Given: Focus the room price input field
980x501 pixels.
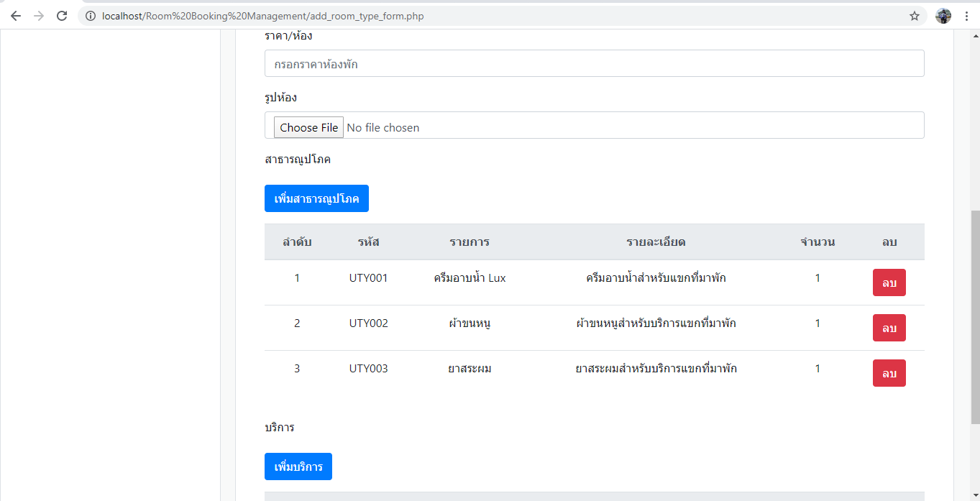Looking at the screenshot, I should (594, 64).
